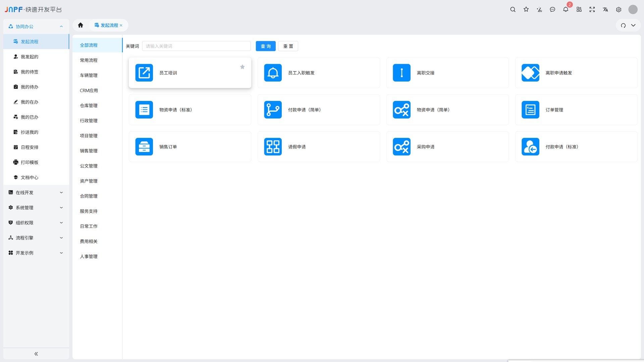Star the 员工培训 flow as favorite
The width and height of the screenshot is (644, 362).
pyautogui.click(x=242, y=67)
